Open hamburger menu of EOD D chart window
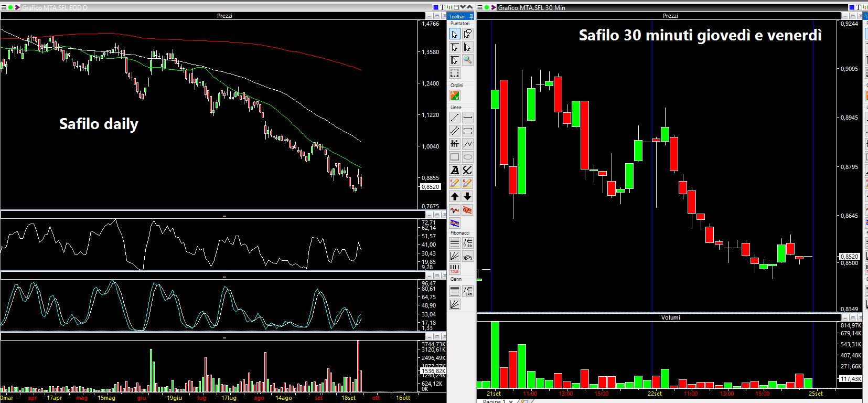The width and height of the screenshot is (868, 403). 3,7
